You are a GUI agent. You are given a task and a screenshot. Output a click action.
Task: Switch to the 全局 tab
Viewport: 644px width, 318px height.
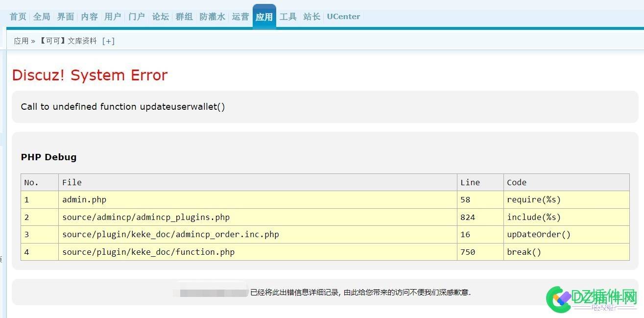point(42,17)
